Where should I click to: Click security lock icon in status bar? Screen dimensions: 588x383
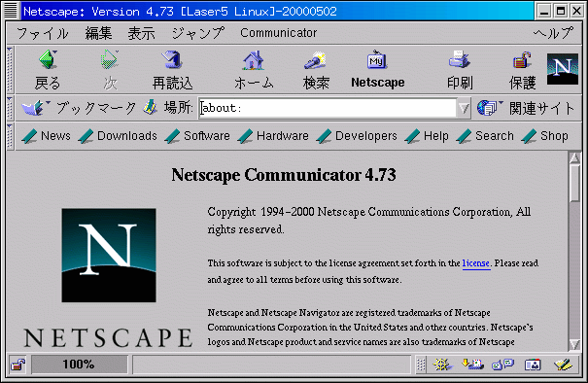click(x=18, y=365)
